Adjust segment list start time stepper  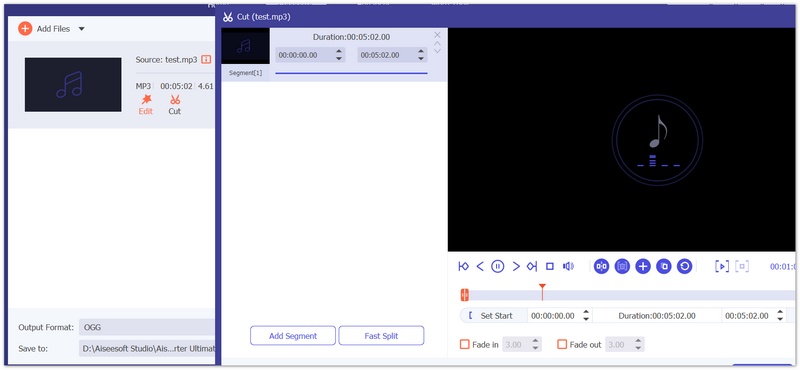coord(339,55)
